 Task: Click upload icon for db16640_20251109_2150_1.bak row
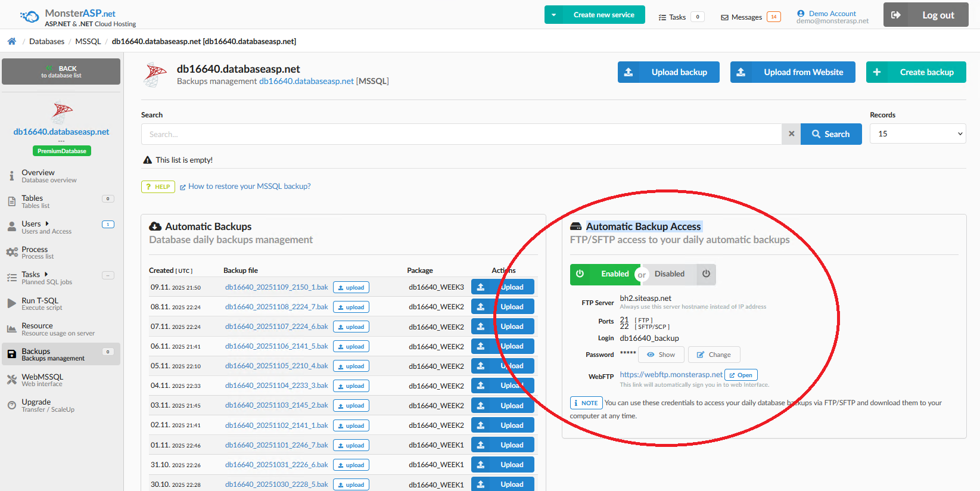481,287
